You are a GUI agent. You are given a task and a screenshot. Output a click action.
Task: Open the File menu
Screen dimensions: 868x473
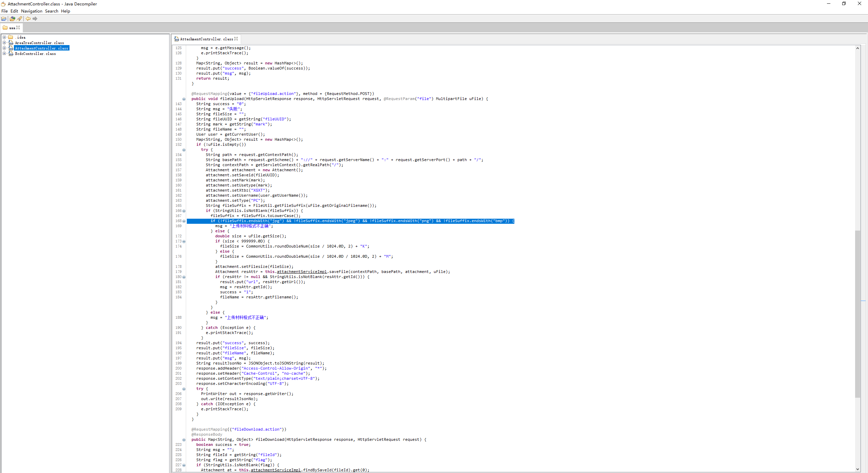pyautogui.click(x=4, y=11)
